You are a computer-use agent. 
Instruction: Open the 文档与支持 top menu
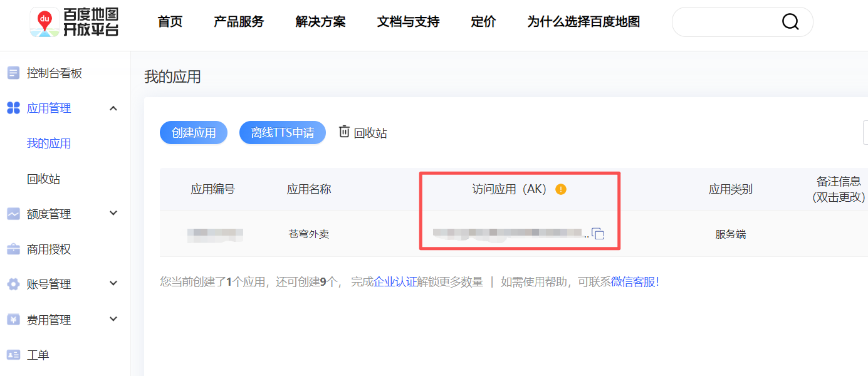pos(408,22)
